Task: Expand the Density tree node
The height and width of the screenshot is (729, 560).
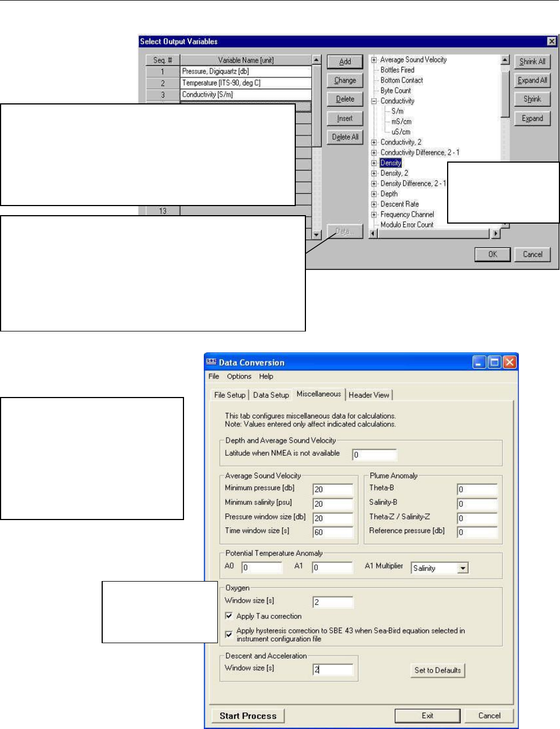Action: click(x=374, y=163)
